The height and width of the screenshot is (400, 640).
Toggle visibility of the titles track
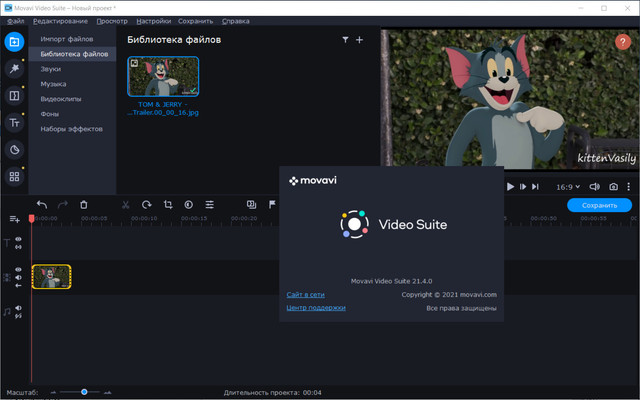tap(18, 240)
